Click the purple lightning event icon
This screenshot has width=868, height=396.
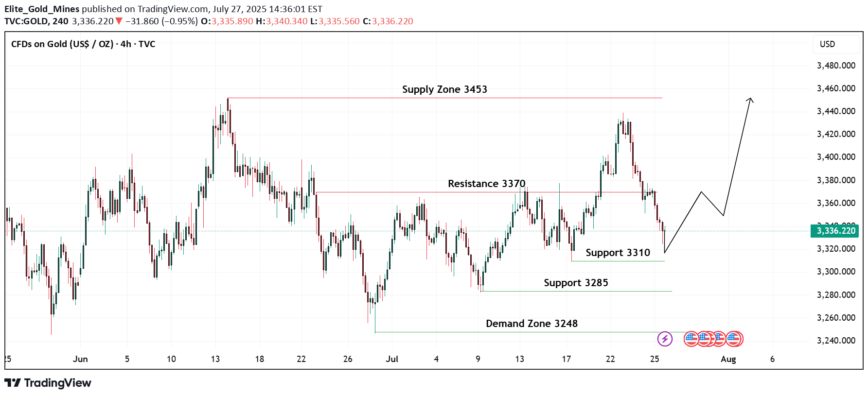pyautogui.click(x=665, y=339)
